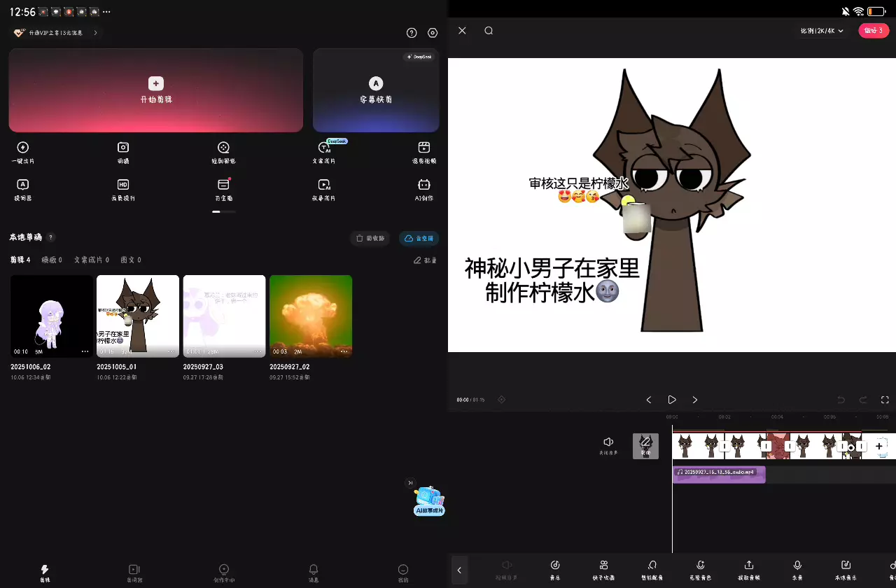Expand the VIP upgrade banner arrow
This screenshot has height=588, width=896.
point(95,33)
